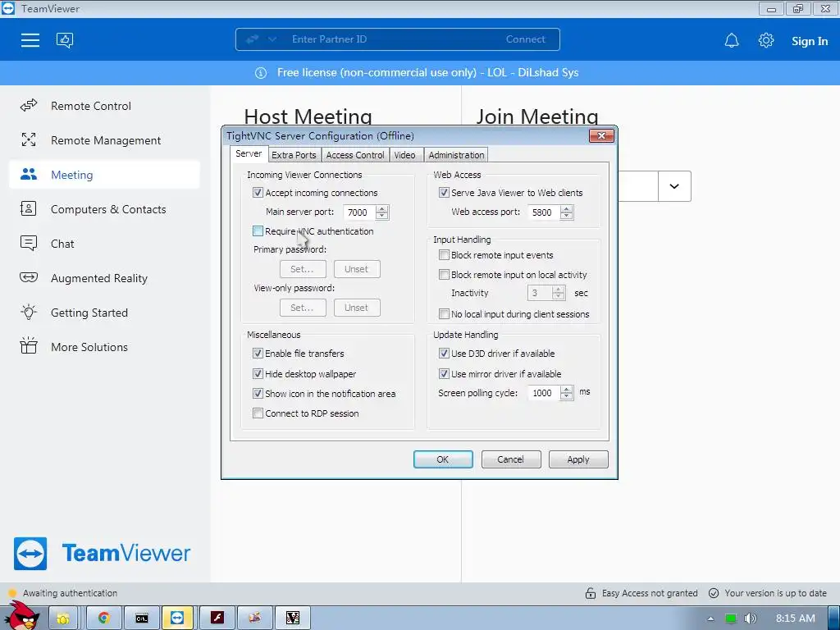
Task: Click OK in TightVNC configuration
Action: click(443, 459)
